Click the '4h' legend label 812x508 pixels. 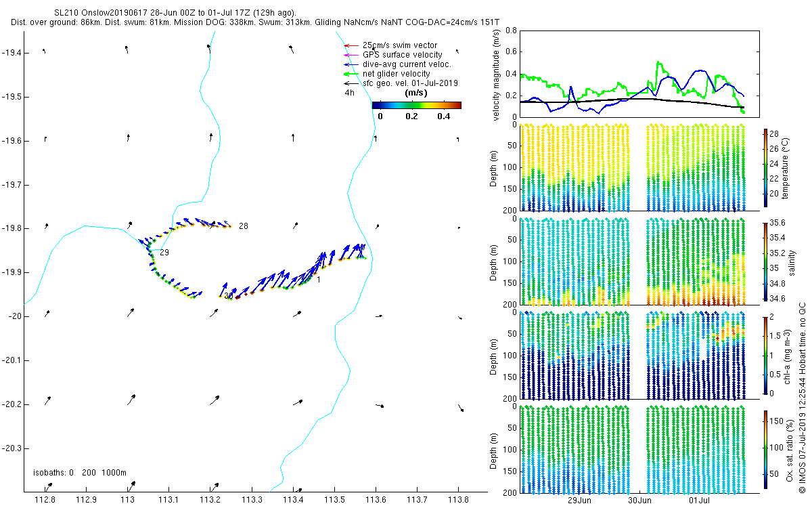pos(350,93)
